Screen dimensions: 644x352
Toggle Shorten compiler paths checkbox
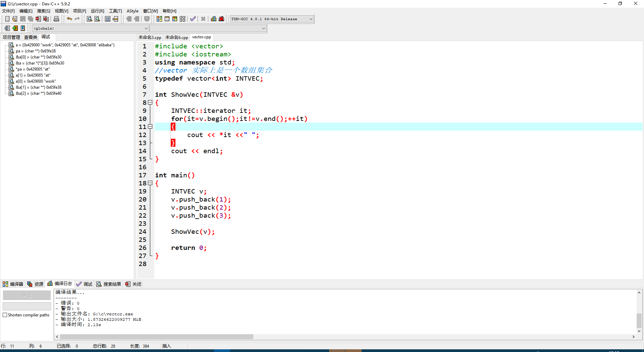click(x=5, y=315)
